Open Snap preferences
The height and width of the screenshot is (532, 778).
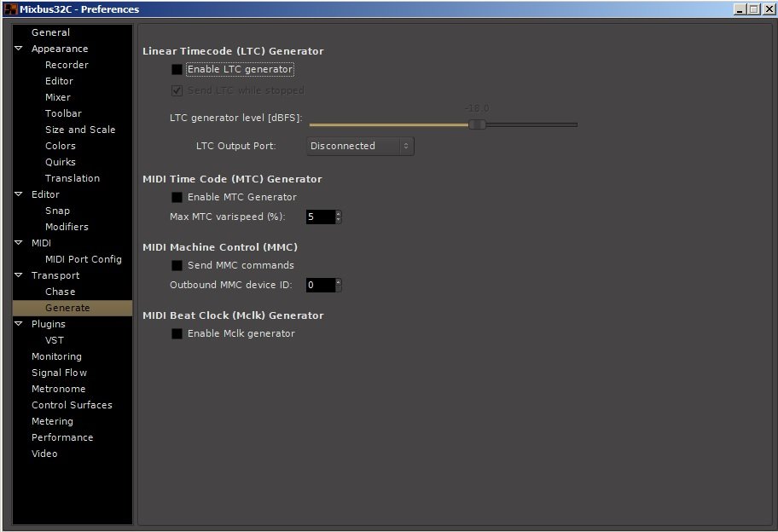57,211
